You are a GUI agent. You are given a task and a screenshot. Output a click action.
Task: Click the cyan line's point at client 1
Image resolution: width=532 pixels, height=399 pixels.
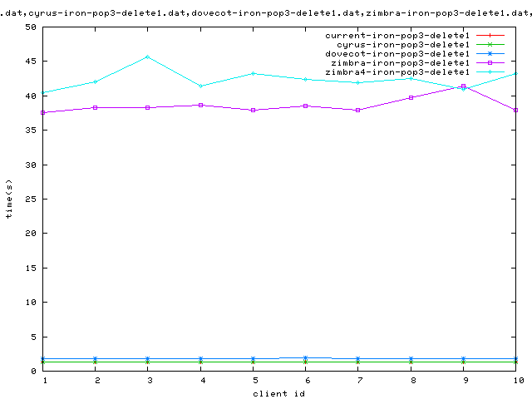pos(43,92)
